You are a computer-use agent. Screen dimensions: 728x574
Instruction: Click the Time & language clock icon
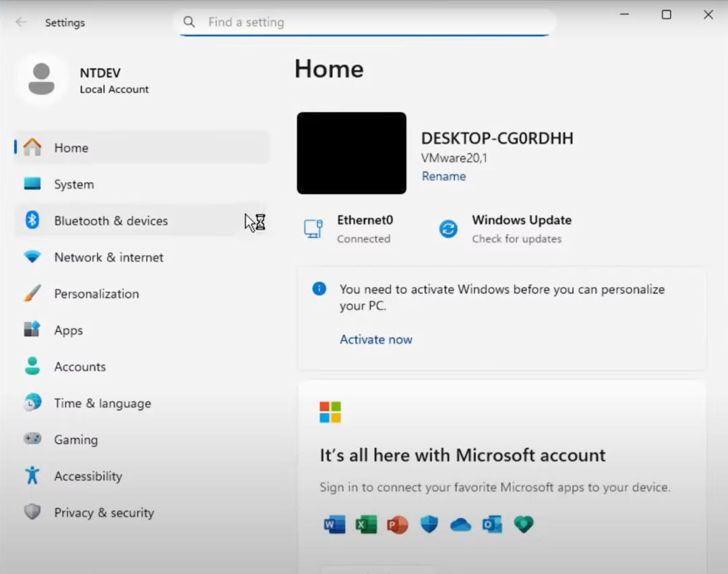tap(32, 403)
